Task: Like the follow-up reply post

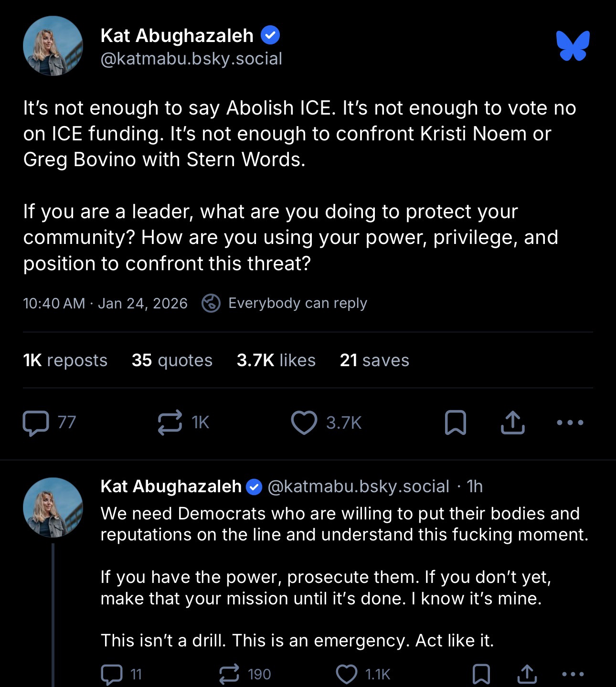Action: [x=347, y=674]
